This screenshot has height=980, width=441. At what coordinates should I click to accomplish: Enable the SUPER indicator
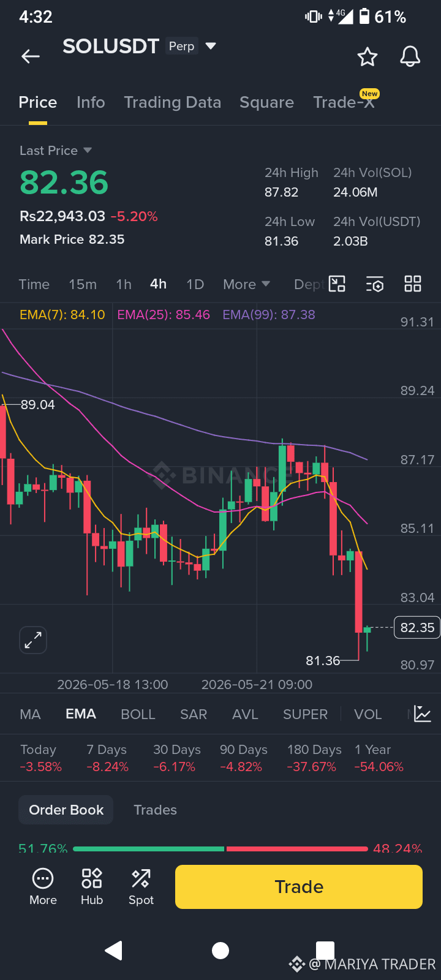305,714
